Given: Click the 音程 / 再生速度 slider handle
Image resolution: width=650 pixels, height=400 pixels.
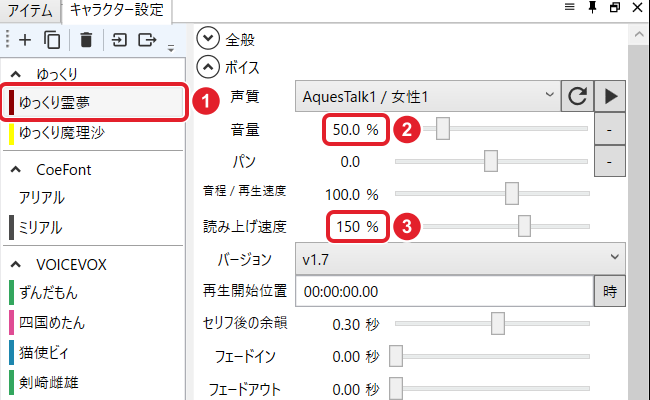Looking at the screenshot, I should (512, 193).
